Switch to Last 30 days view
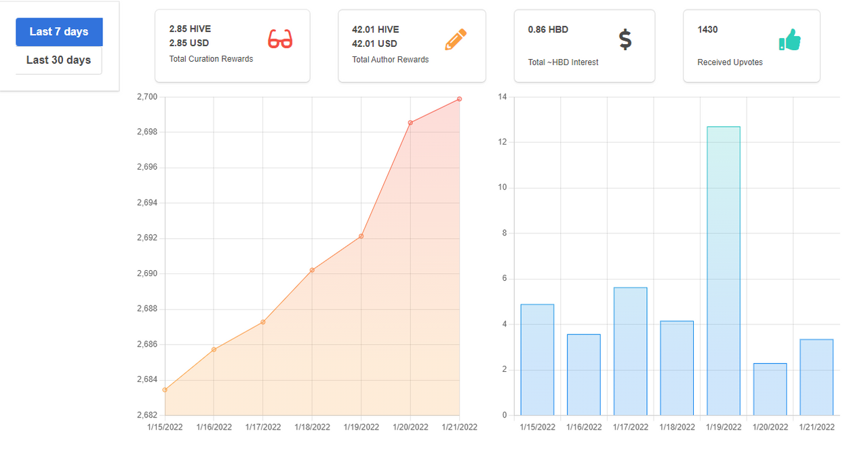 click(59, 60)
